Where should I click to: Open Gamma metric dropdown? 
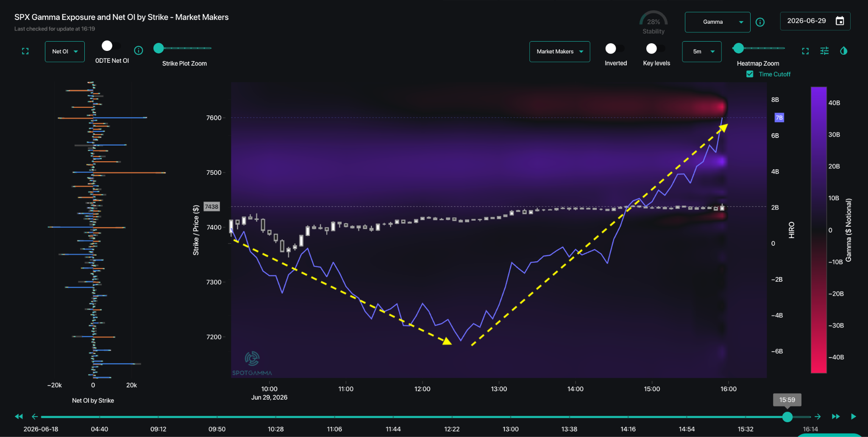[718, 22]
